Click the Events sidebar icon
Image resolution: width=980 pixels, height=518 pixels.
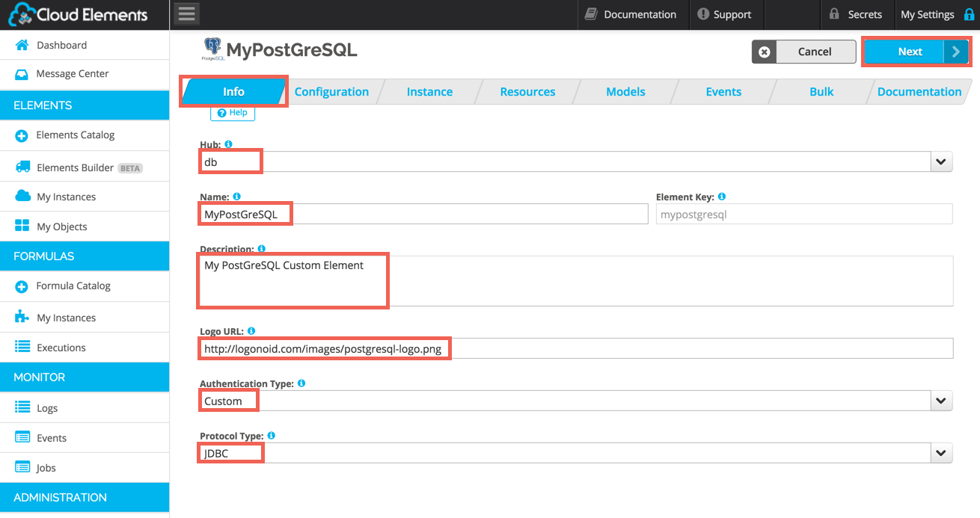pos(22,438)
